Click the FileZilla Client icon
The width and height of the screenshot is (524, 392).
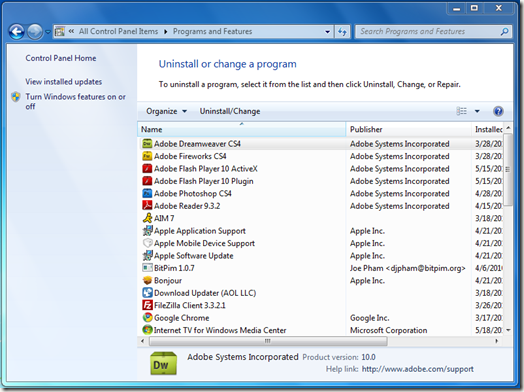point(147,305)
